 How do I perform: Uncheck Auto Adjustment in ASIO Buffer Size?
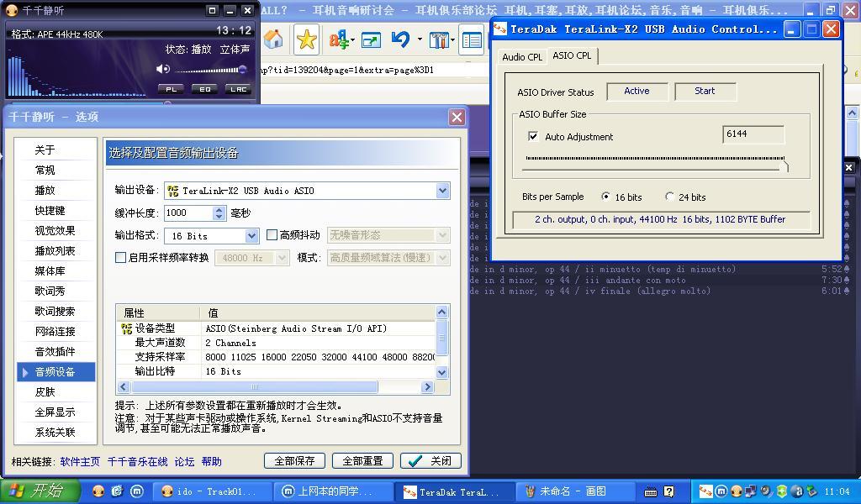(532, 136)
